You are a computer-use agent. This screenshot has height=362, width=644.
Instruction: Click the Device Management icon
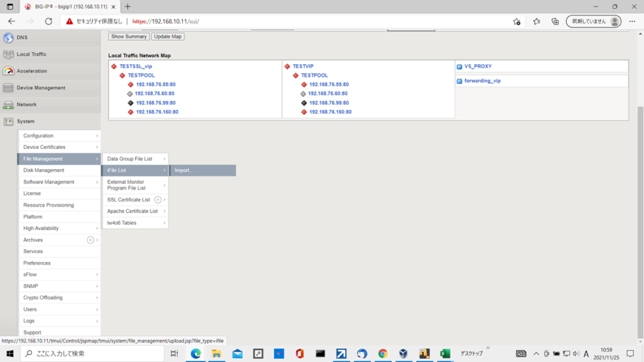8,88
